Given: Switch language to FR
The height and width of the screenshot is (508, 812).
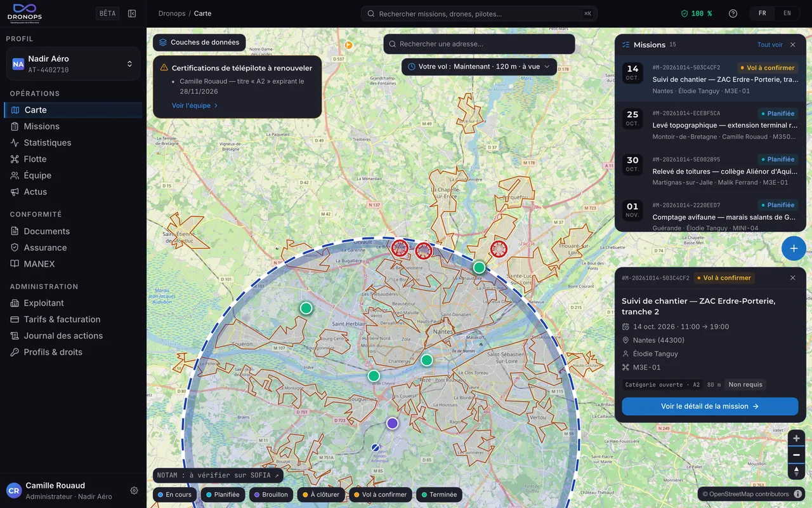Looking at the screenshot, I should pyautogui.click(x=763, y=13).
